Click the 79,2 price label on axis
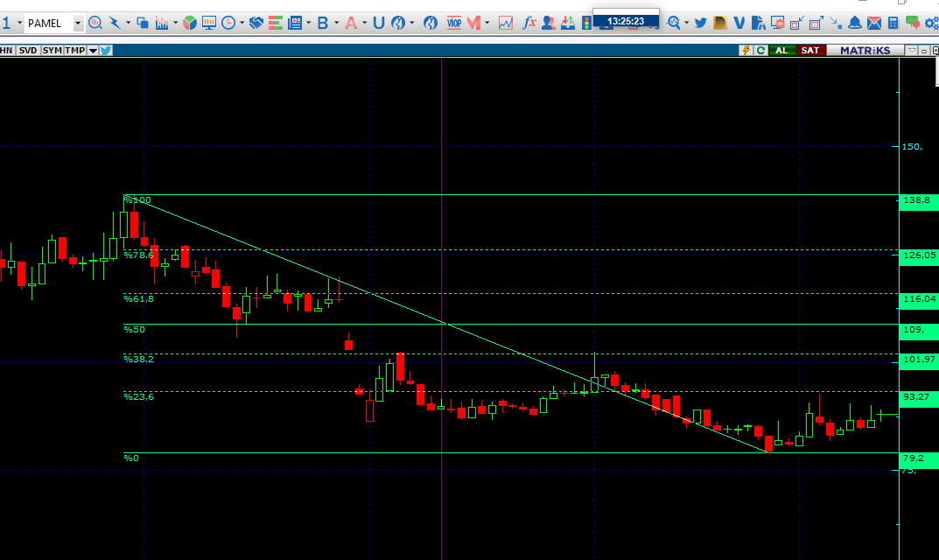The width and height of the screenshot is (939, 560). 917,458
